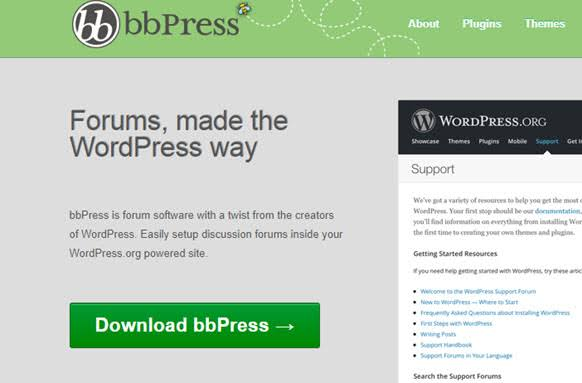Open the About menu item
582x383 pixels.
(x=424, y=24)
